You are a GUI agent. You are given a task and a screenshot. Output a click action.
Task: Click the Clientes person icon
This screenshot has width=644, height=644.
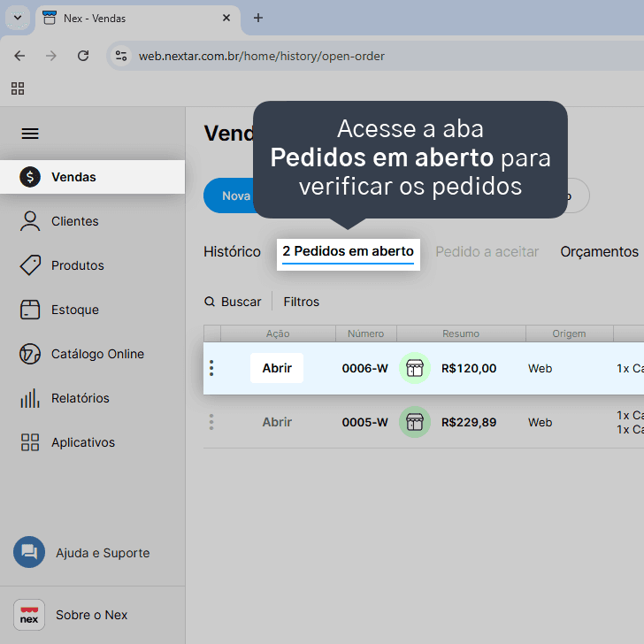point(30,221)
